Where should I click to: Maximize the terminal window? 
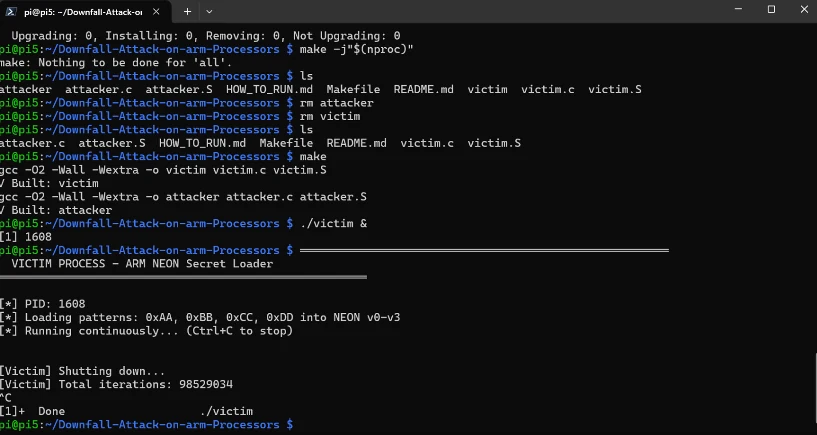pos(771,9)
